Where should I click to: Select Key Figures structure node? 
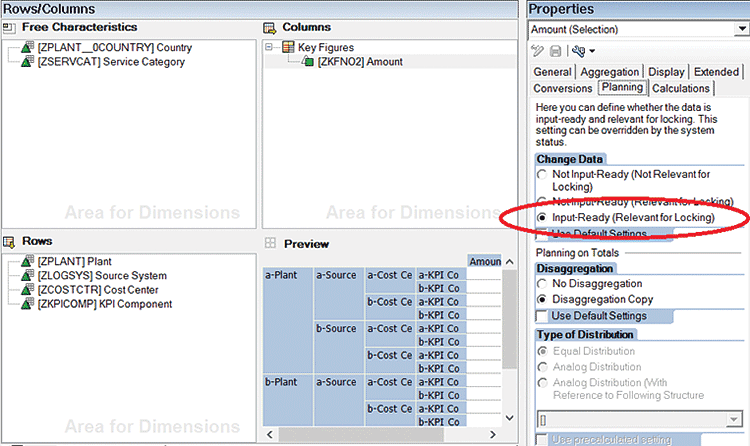tap(326, 47)
